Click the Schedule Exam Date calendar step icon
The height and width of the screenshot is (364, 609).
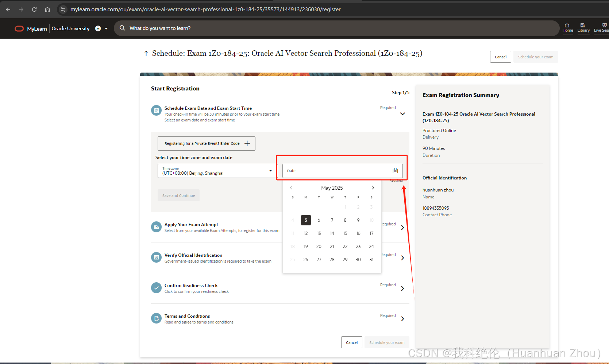click(156, 110)
